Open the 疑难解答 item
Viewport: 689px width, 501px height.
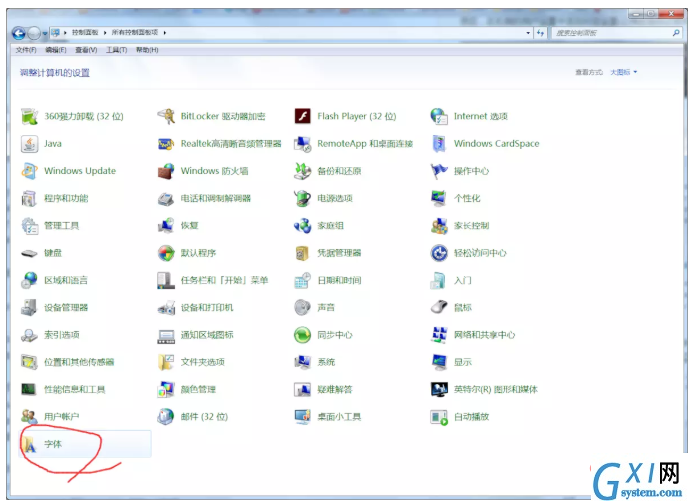coord(324,389)
